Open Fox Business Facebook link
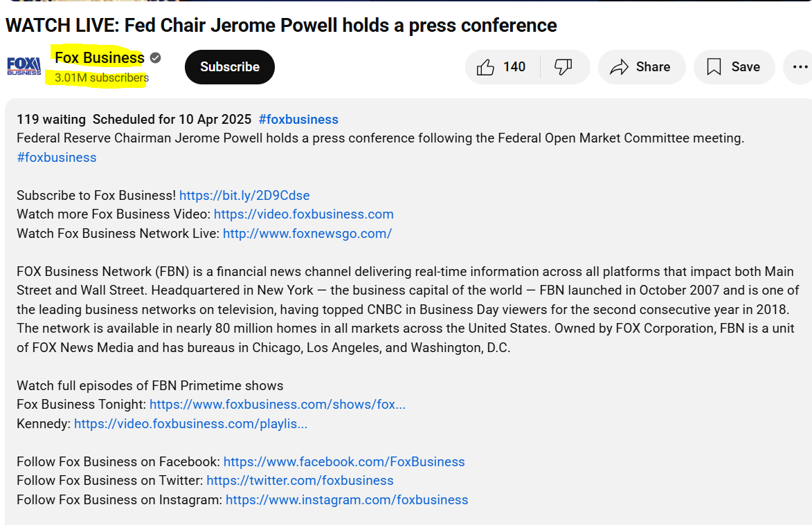 point(344,462)
